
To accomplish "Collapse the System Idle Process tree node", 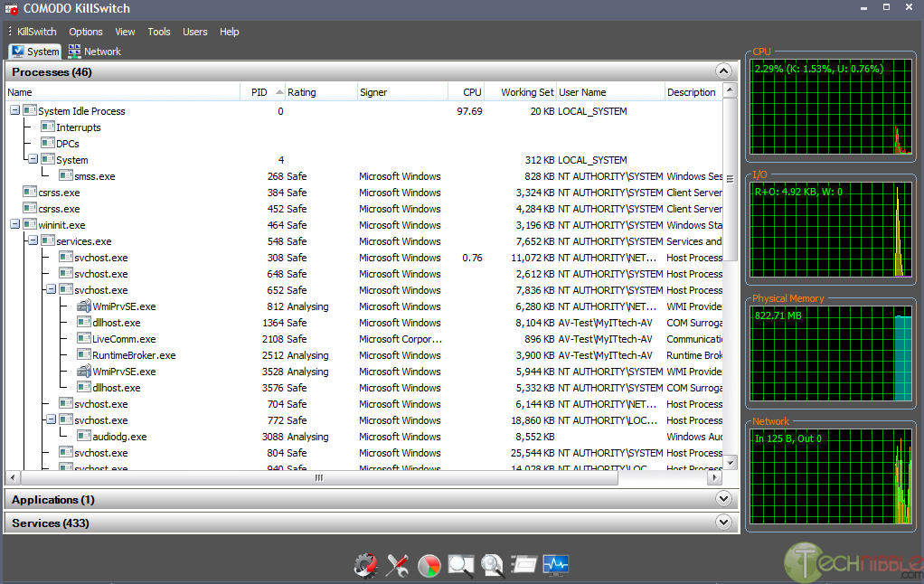I will pos(14,111).
